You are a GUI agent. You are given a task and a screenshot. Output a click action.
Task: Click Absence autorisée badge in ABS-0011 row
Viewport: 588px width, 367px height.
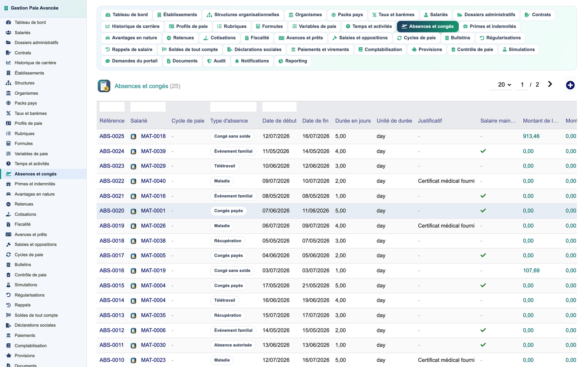pos(233,345)
